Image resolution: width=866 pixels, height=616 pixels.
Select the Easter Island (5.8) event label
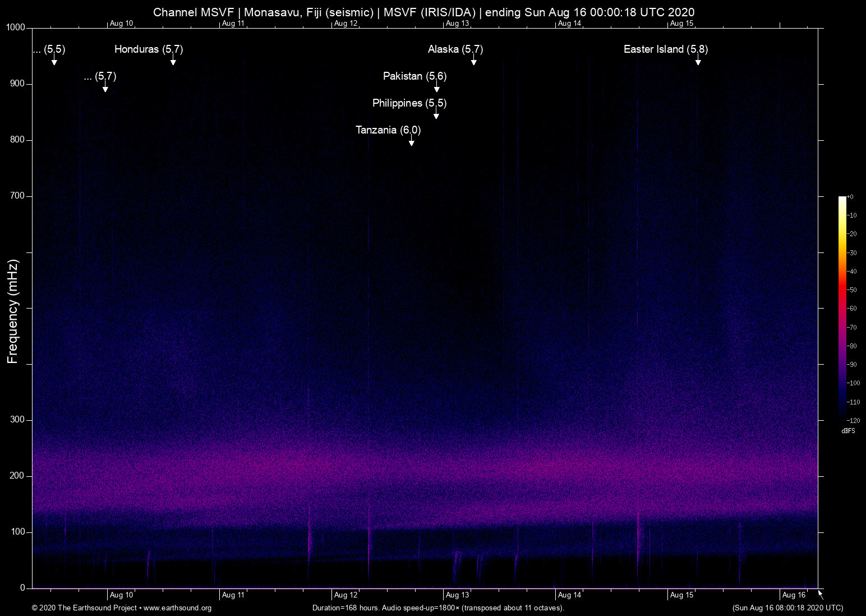pos(666,49)
